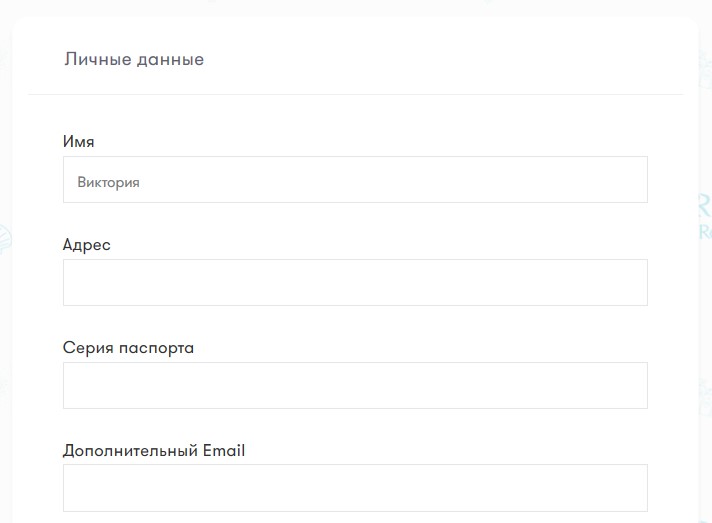712x523 pixels.
Task: Click the faint decoration at the lower right edge
Action: [x=705, y=397]
